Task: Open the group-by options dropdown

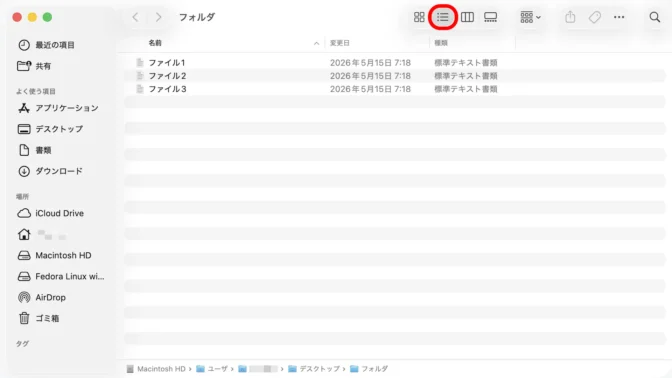Action: click(530, 17)
